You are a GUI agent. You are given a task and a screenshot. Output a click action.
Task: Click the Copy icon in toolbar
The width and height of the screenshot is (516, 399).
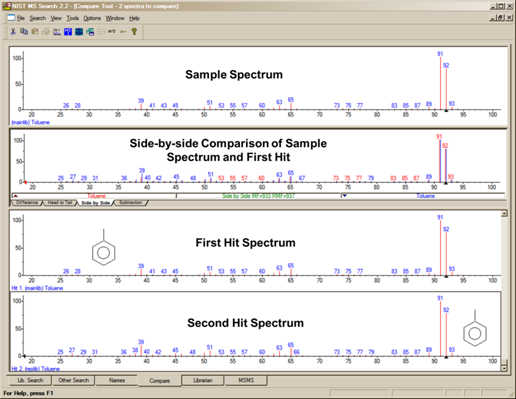24,32
